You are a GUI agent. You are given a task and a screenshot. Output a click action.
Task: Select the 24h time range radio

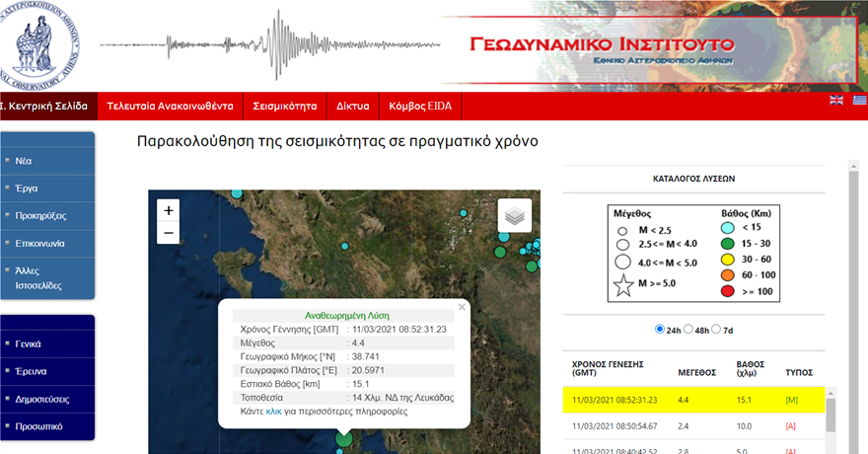pos(659,329)
